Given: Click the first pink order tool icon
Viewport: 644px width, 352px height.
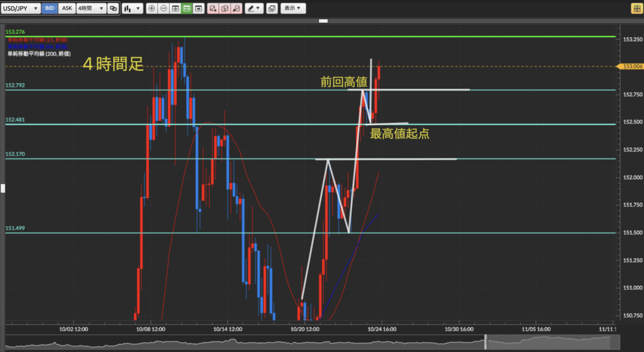Looking at the screenshot, I should [213, 9].
